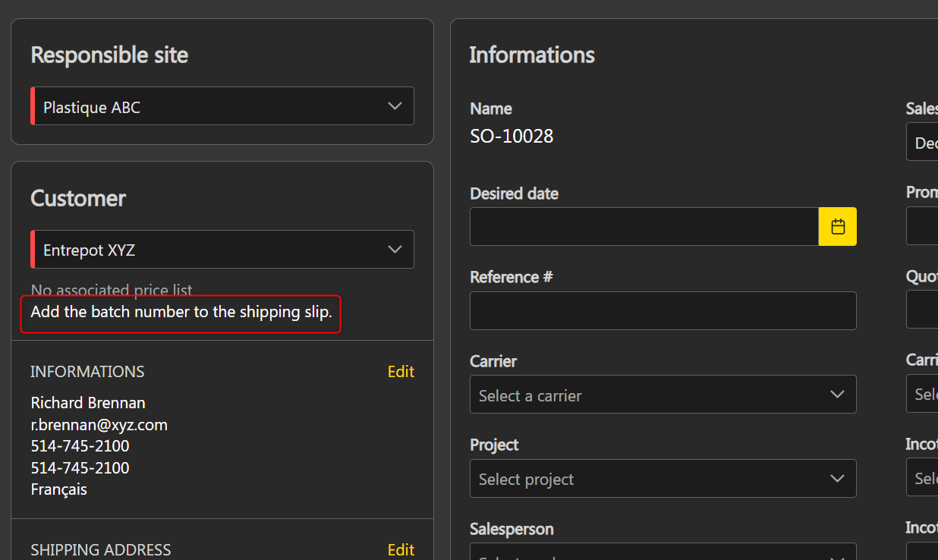Click the email r.brennan@xyz.com

pyautogui.click(x=99, y=425)
